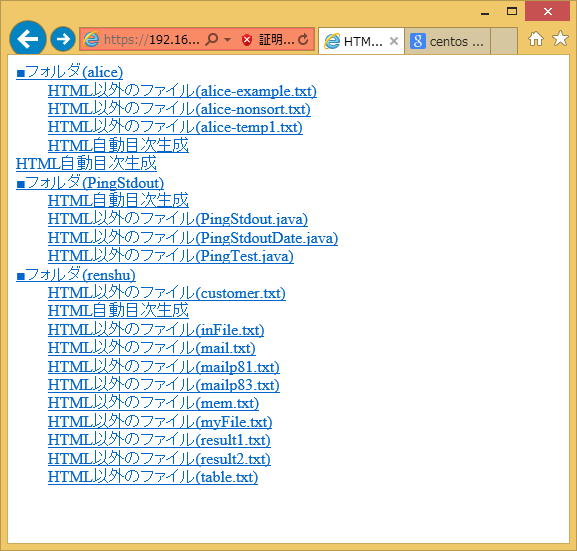Open a new blank tab
This screenshot has height=551, width=577.
coord(504,41)
